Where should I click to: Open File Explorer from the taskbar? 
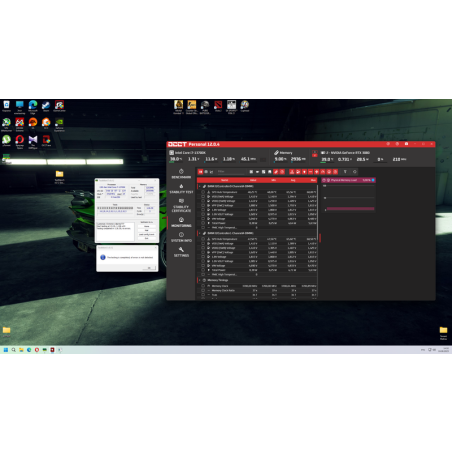point(21,350)
